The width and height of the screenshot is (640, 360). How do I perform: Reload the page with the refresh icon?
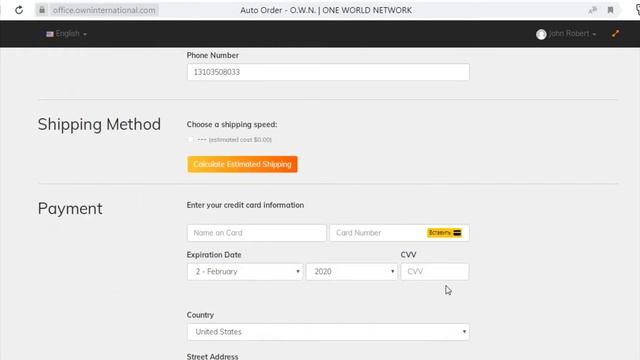pos(19,10)
